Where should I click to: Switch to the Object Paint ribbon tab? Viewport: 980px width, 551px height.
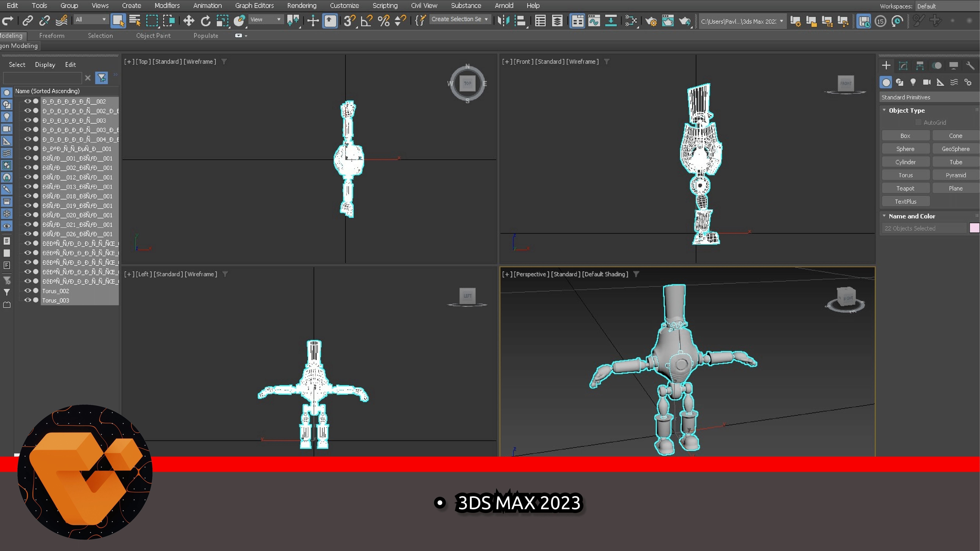click(x=153, y=36)
